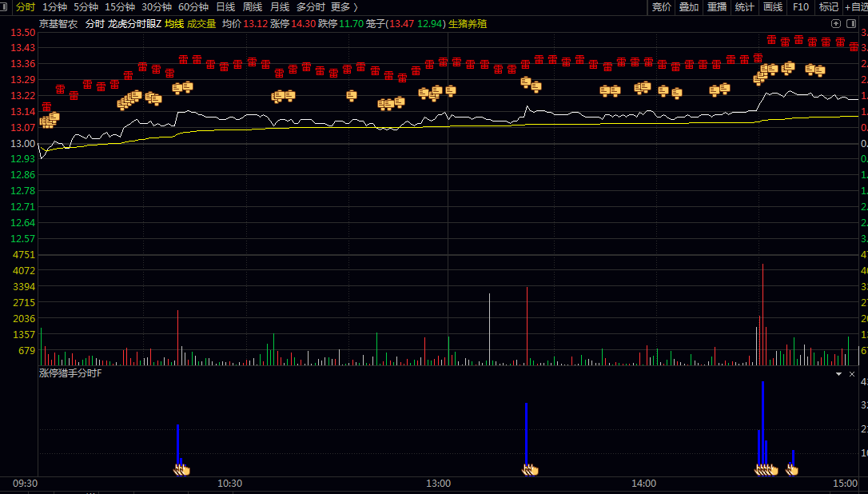Click the upload arrow icon below toolbar
The width and height of the screenshot is (868, 494).
click(835, 24)
